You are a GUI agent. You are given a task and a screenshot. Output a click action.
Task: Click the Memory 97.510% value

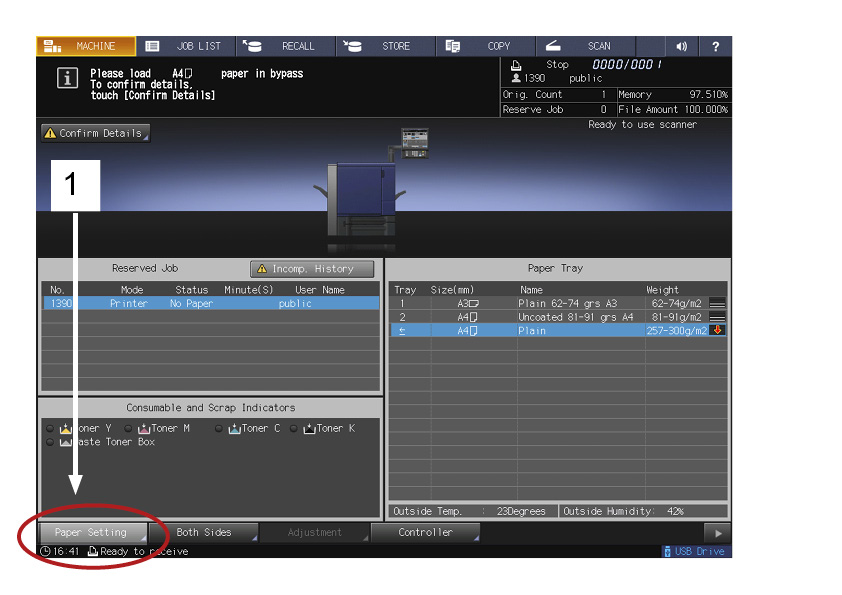708,95
